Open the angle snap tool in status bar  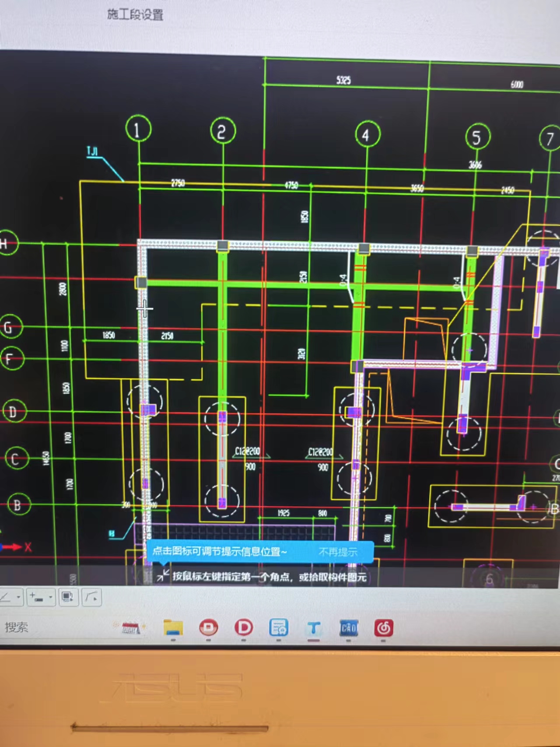point(6,597)
